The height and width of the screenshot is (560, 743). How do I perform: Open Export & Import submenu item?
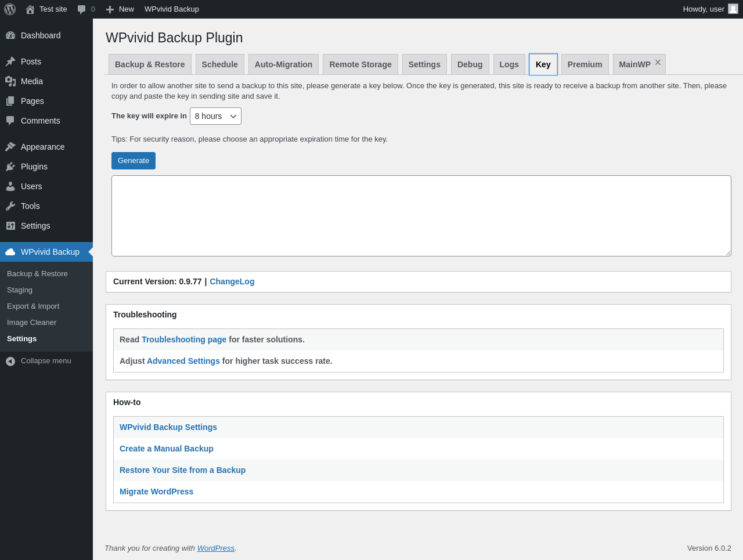pyautogui.click(x=46, y=306)
